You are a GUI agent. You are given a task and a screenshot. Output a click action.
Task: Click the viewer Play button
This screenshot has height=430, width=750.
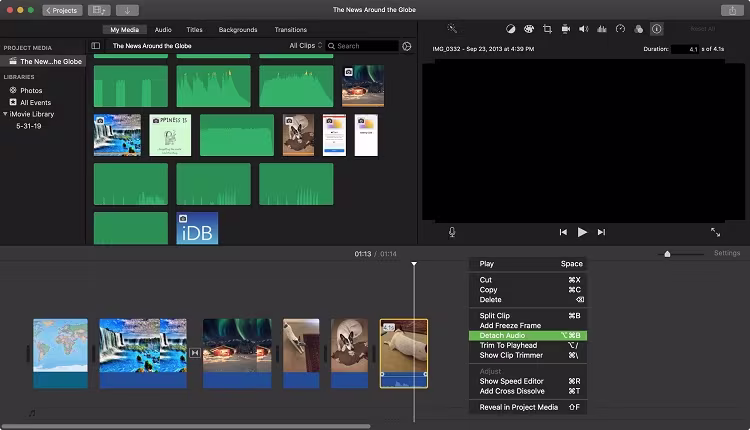(x=582, y=232)
